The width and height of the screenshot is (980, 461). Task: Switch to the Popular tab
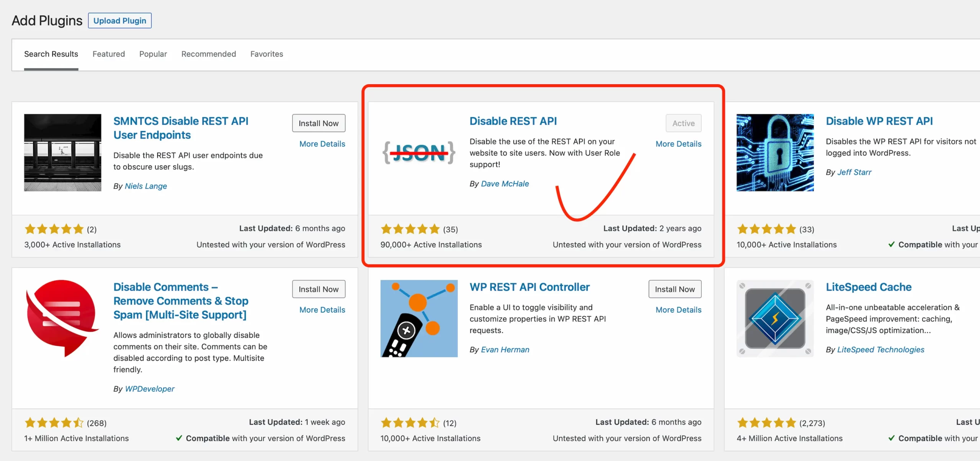153,54
